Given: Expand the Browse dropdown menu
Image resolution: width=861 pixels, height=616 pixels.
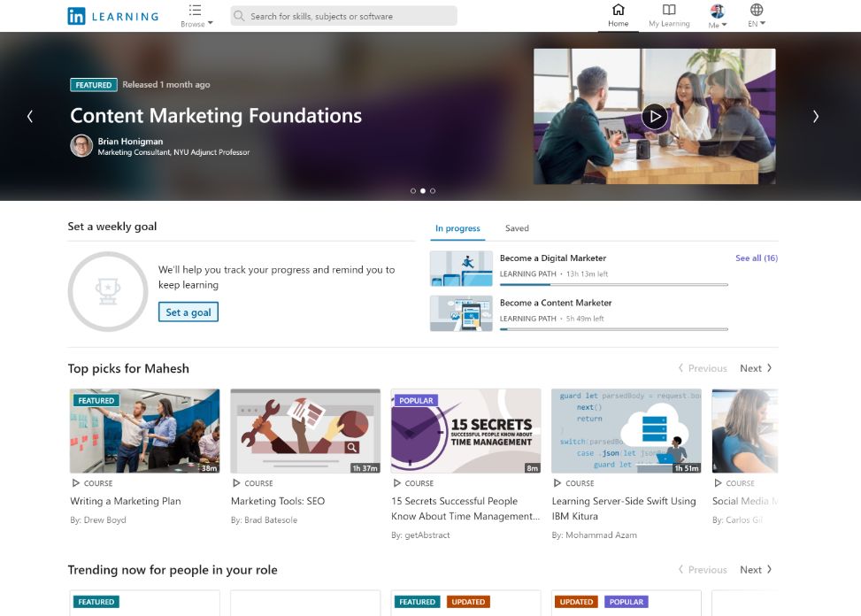Looking at the screenshot, I should pos(196,16).
